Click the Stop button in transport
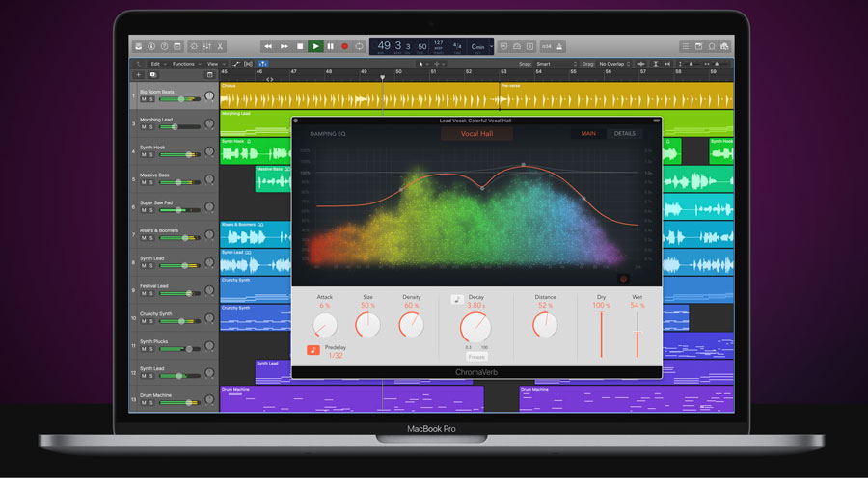 300,46
